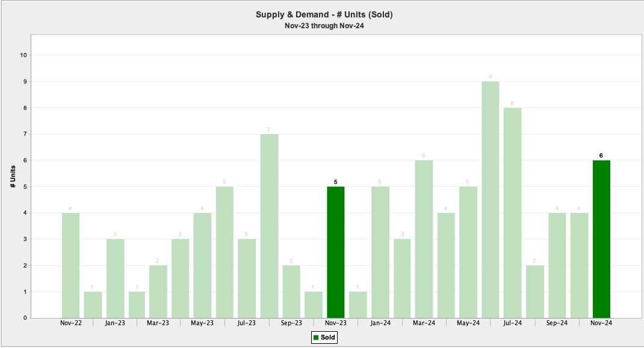Select the bar with value 7

click(269, 226)
